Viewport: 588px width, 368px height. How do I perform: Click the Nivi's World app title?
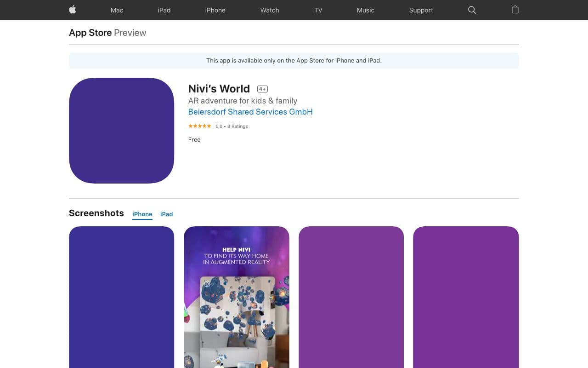219,88
